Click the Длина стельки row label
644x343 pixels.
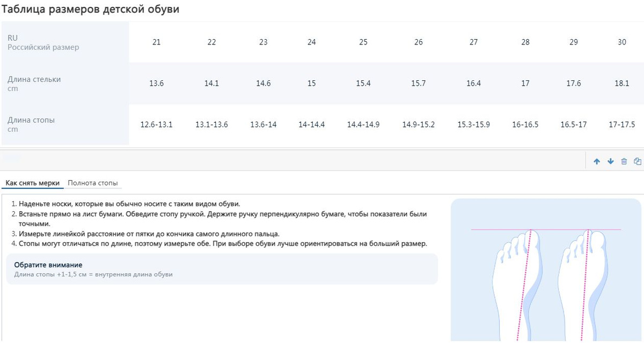click(x=34, y=79)
